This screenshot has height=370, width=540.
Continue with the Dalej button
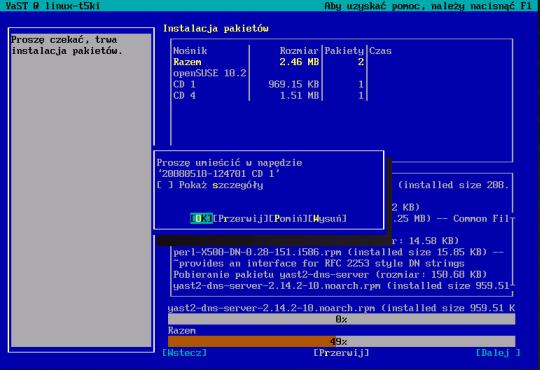pyautogui.click(x=498, y=353)
